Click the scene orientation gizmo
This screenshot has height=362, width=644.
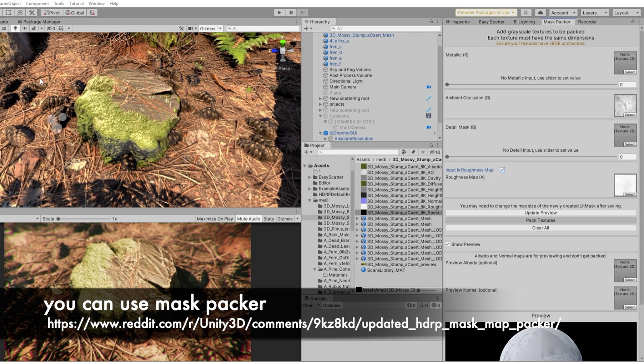point(283,50)
